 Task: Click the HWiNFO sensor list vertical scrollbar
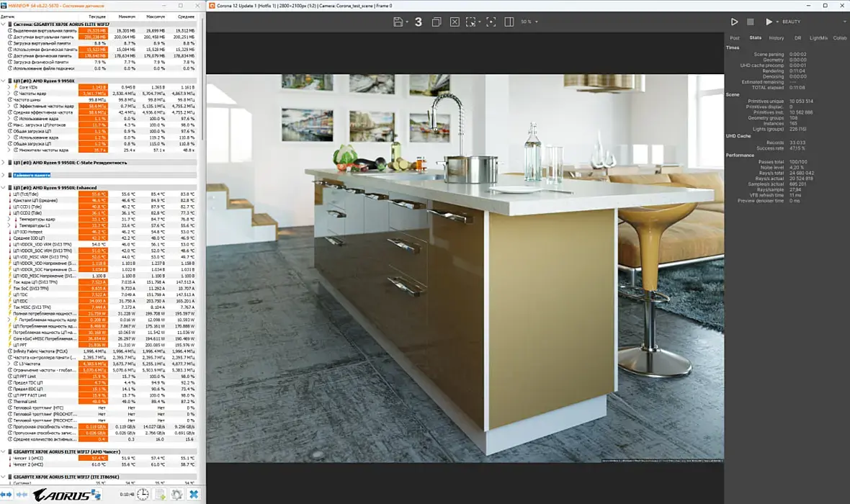(x=202, y=78)
